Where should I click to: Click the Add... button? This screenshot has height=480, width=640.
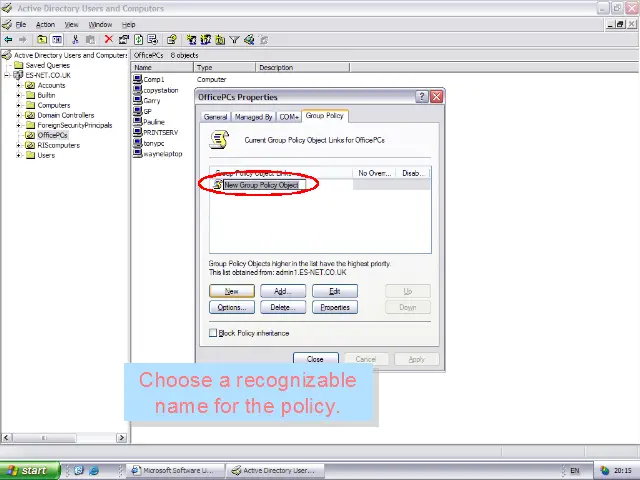283,291
